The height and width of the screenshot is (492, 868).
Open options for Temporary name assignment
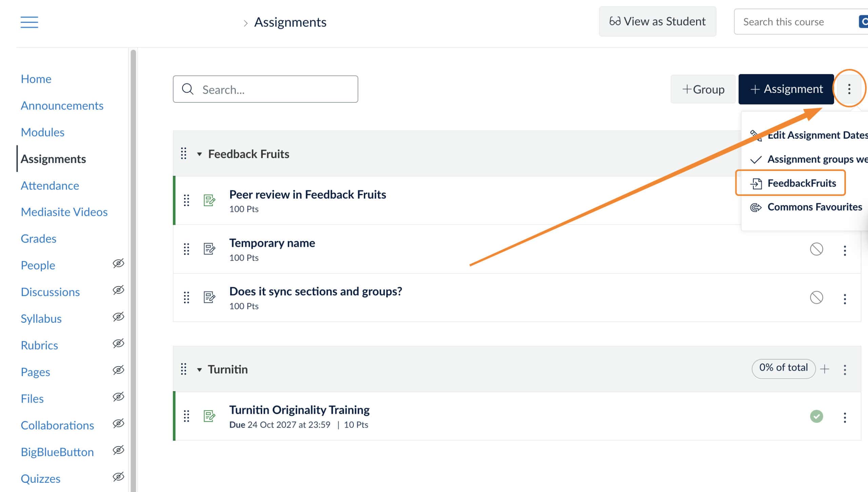(x=845, y=250)
